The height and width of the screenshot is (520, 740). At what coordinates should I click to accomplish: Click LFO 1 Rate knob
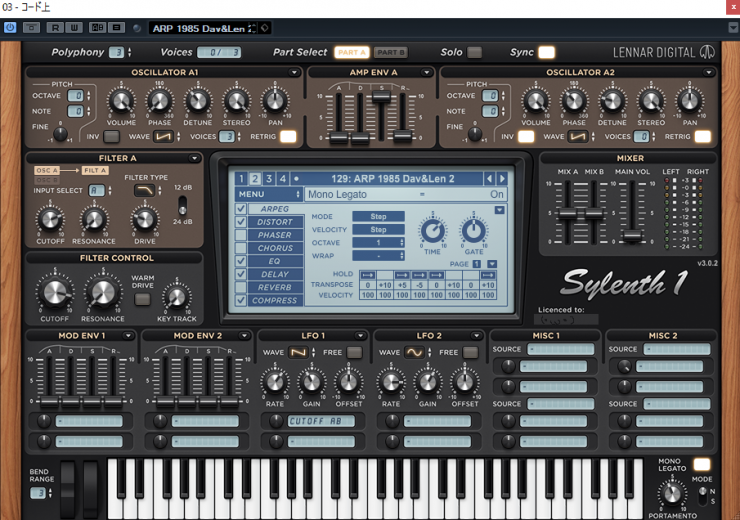click(x=275, y=382)
